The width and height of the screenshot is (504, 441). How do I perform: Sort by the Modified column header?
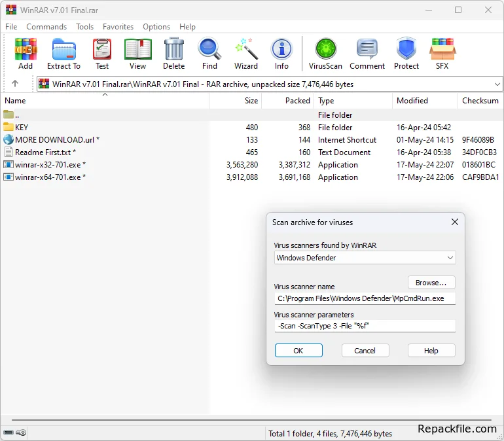pyautogui.click(x=425, y=101)
